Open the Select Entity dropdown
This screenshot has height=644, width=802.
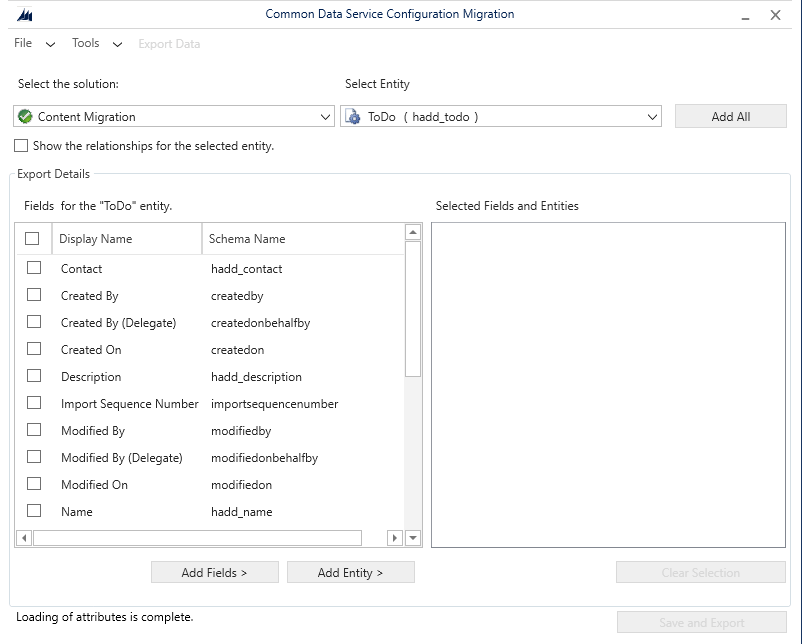coord(652,117)
